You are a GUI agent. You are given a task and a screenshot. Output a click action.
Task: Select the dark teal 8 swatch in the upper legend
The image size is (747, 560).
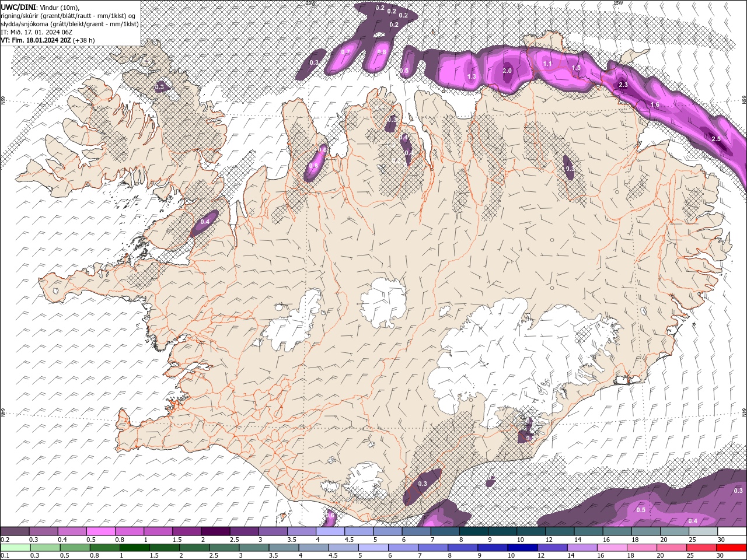(x=474, y=531)
